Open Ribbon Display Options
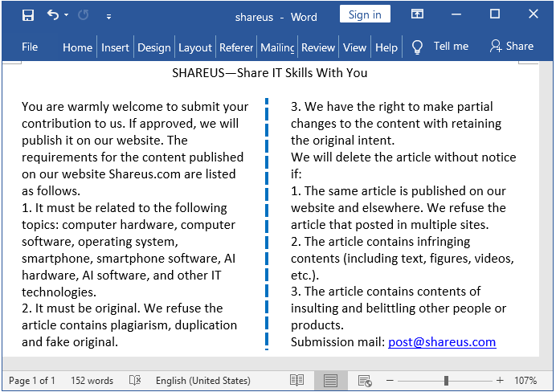The width and height of the screenshot is (556, 392). [x=417, y=14]
